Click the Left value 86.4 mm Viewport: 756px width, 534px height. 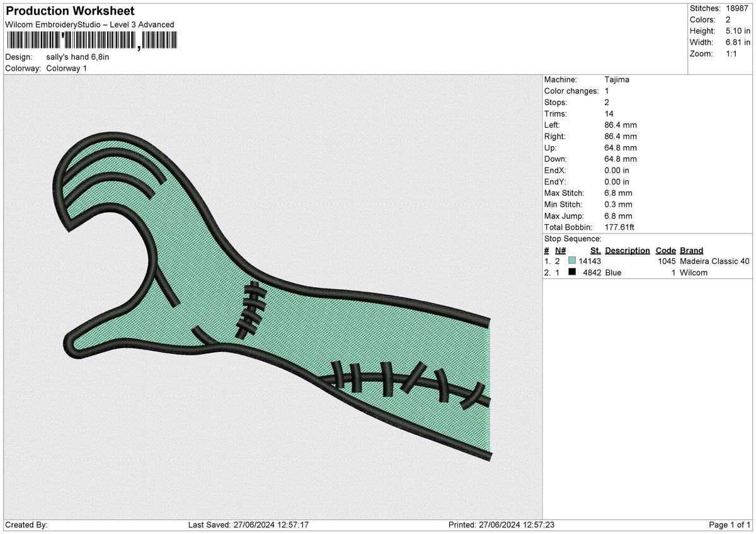[620, 125]
